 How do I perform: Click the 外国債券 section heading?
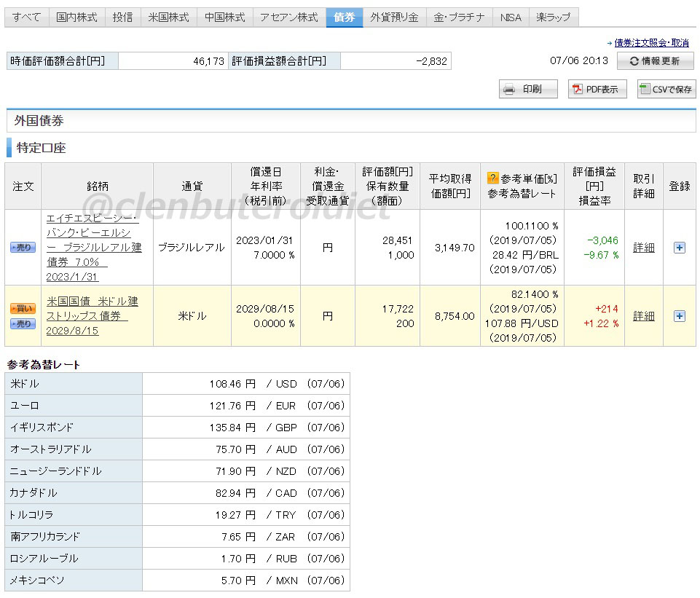click(x=39, y=121)
